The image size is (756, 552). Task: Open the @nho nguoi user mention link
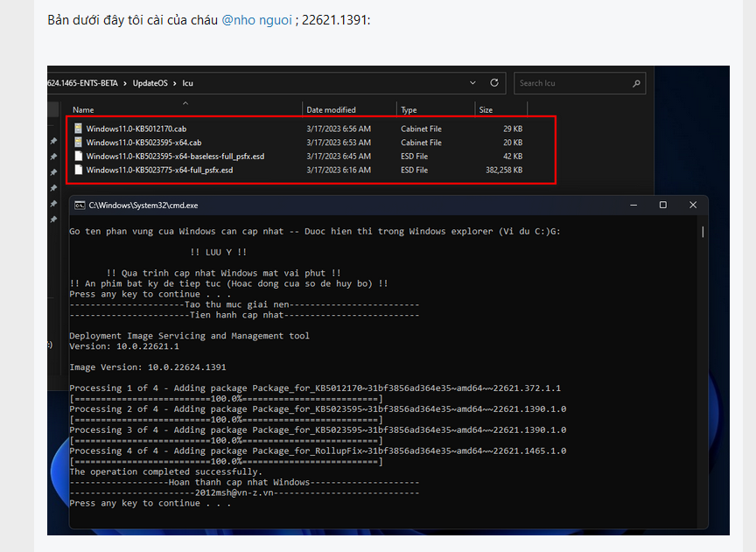tap(256, 20)
